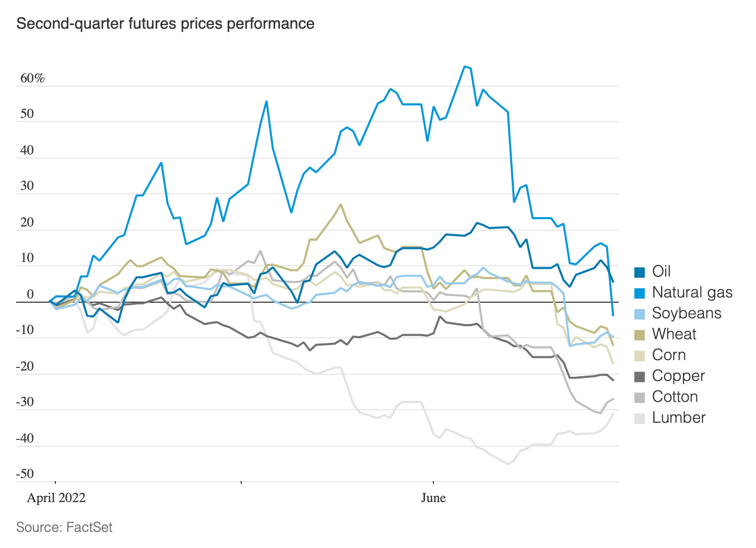Click the Lumber legend color swatch
756x548 pixels.
pyautogui.click(x=640, y=418)
